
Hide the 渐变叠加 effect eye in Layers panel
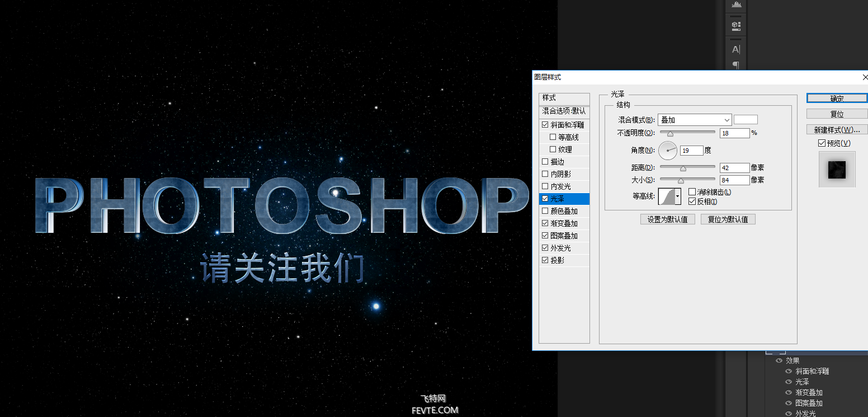tap(789, 392)
